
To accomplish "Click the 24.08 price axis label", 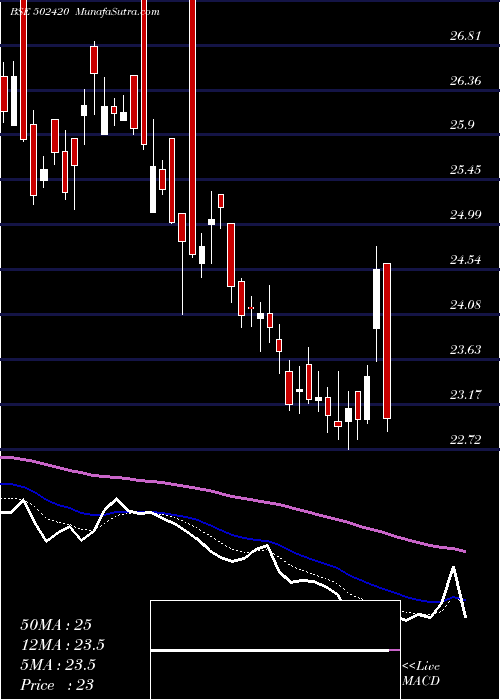I will click(x=465, y=305).
